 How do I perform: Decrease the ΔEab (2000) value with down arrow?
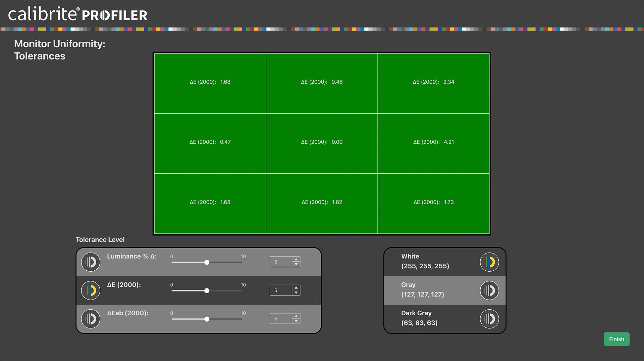(x=296, y=321)
